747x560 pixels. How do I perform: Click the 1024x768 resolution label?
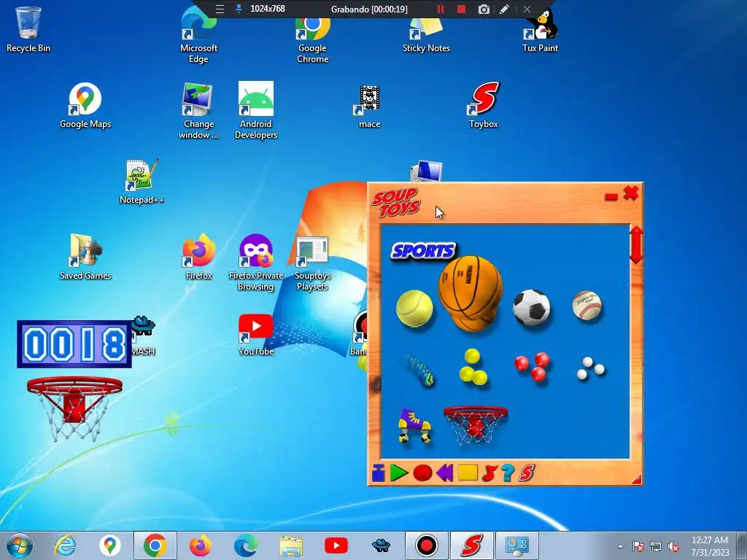click(268, 9)
